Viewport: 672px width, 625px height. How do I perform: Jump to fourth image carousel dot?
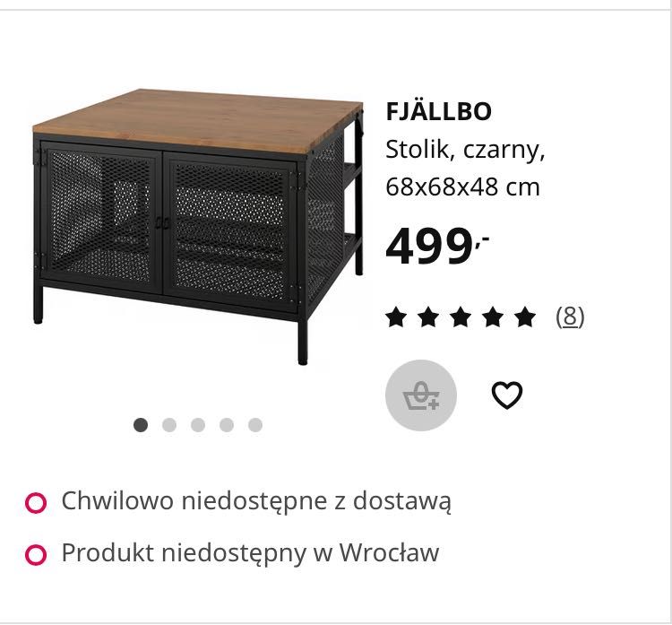[227, 425]
